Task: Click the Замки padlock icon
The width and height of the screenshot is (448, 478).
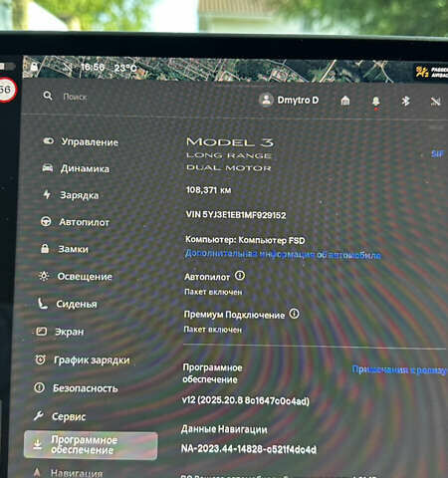Action: (x=45, y=248)
